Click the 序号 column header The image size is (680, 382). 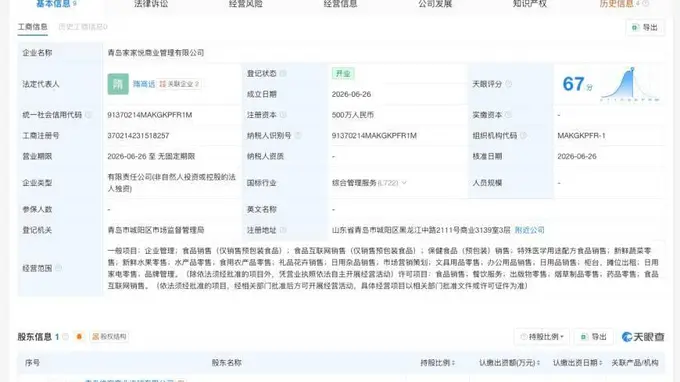(x=33, y=363)
